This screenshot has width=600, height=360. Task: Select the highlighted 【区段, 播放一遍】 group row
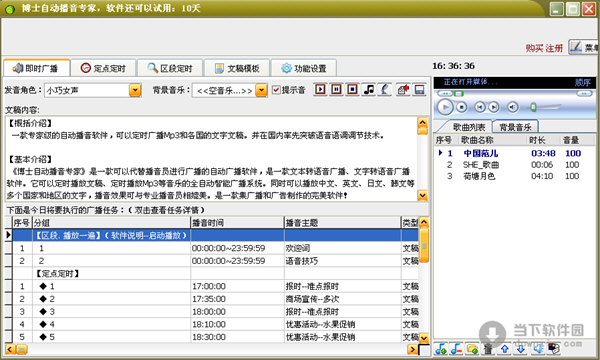(216, 235)
